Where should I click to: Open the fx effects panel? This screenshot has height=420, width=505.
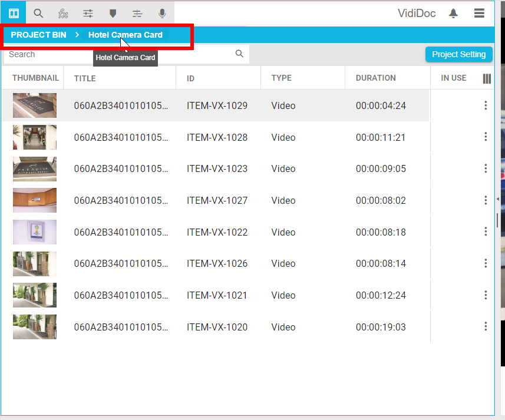coord(63,13)
